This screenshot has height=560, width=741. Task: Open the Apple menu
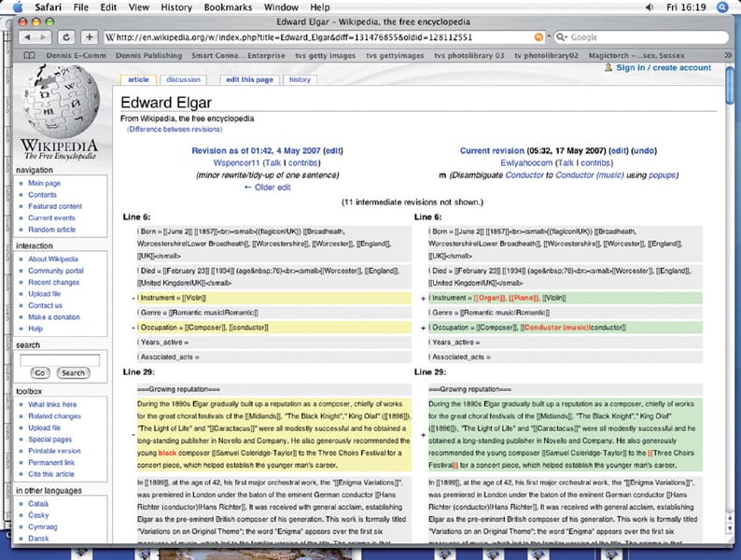18,7
